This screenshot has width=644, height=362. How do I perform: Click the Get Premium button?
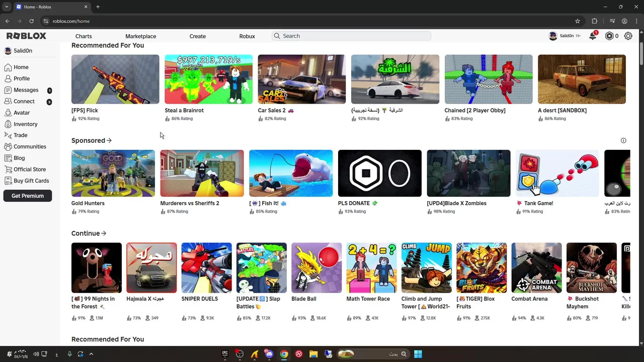pos(28,196)
